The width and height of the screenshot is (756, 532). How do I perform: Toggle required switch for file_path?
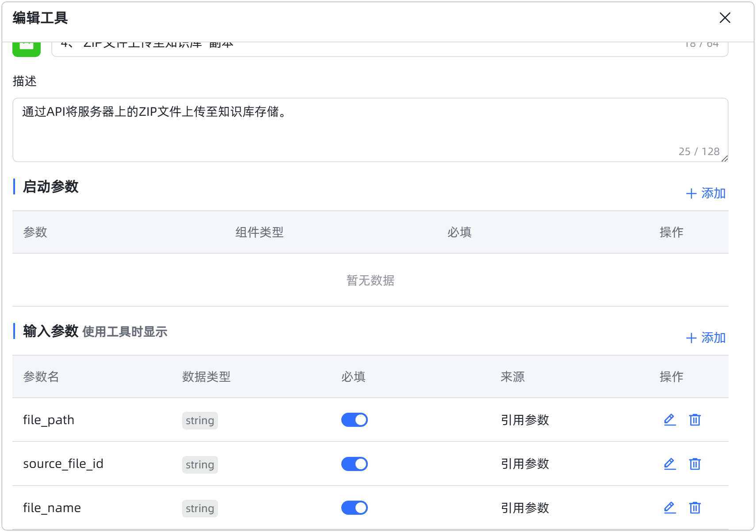354,420
